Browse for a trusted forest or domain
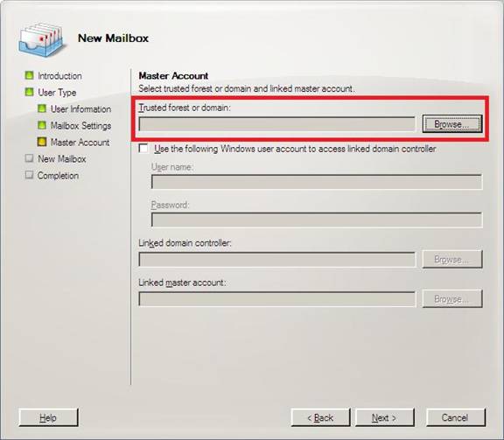Viewport: 504px width, 440px height. (x=452, y=124)
